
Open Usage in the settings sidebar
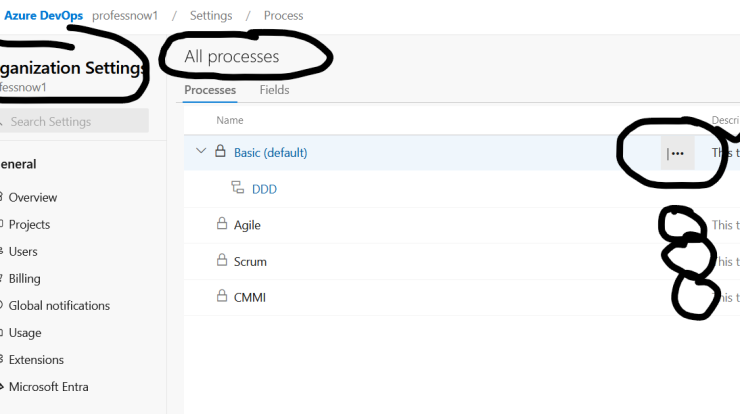tap(25, 333)
